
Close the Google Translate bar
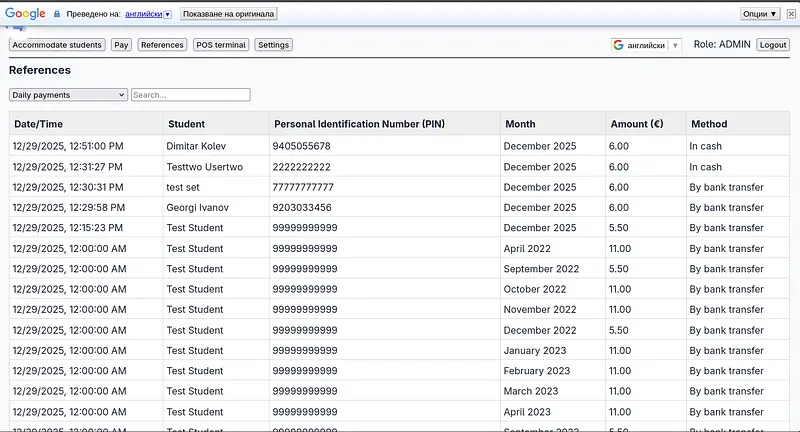[791, 14]
